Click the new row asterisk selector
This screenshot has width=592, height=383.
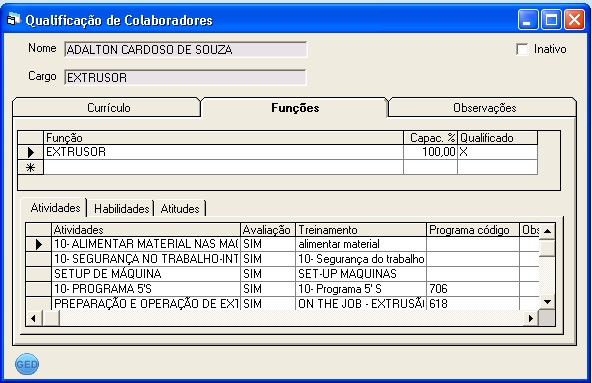31,167
